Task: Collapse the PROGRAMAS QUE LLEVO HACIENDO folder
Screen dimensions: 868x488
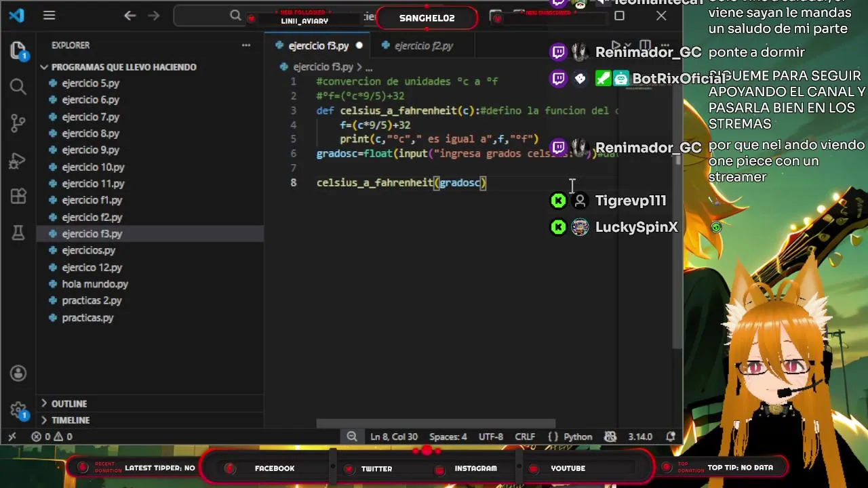Action: coord(123,67)
